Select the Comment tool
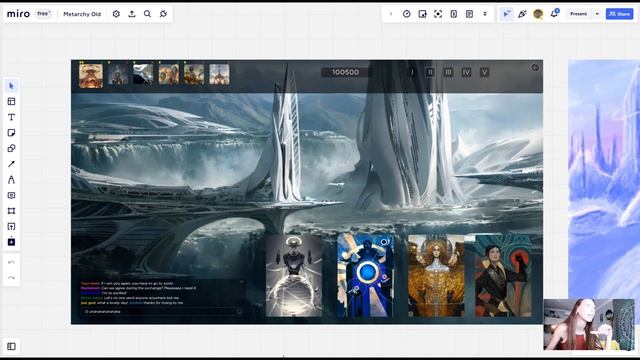 click(11, 196)
